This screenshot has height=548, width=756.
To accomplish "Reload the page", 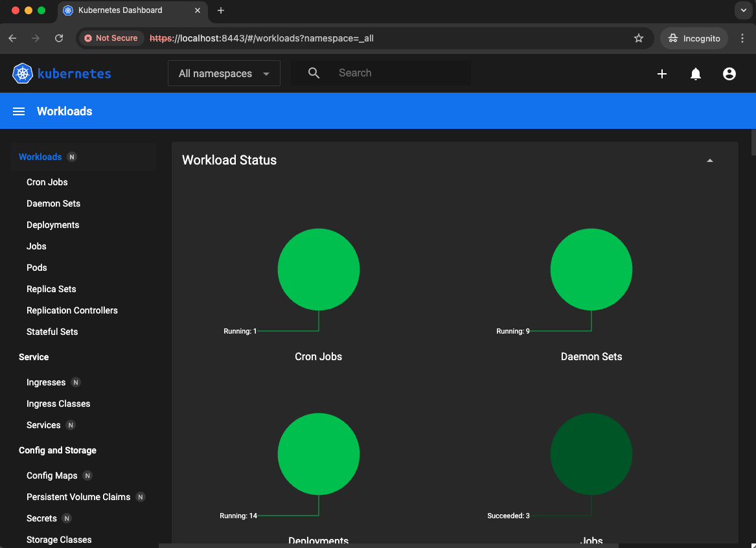I will coord(59,38).
